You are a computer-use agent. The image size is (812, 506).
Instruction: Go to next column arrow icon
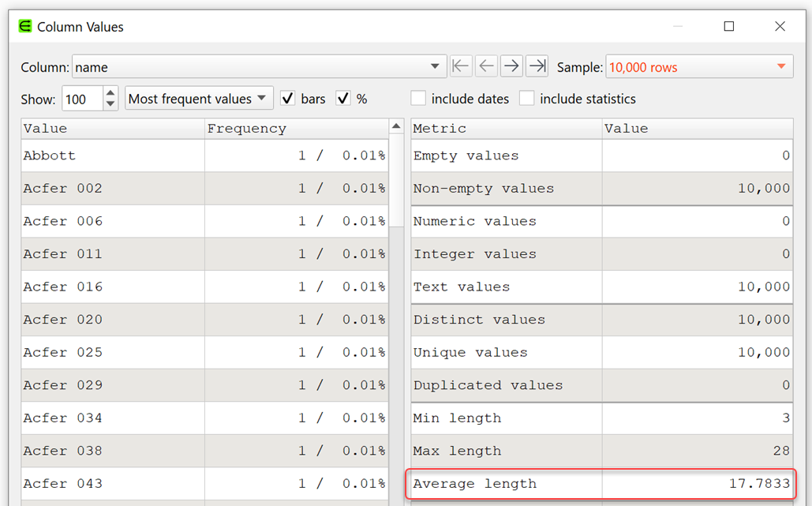(x=511, y=66)
